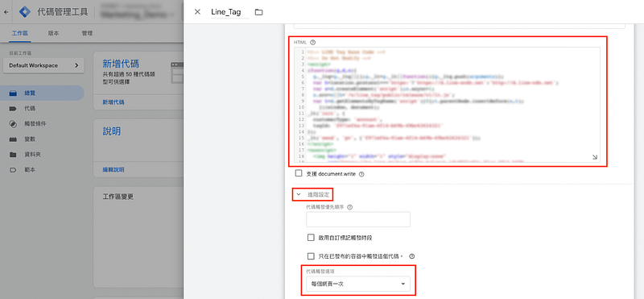
Task: Open the 每個網頁一次 dropdown
Action: point(358,284)
